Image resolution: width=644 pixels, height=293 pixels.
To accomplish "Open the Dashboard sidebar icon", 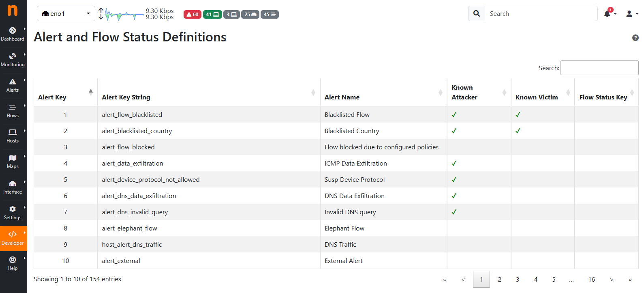I will pyautogui.click(x=13, y=30).
